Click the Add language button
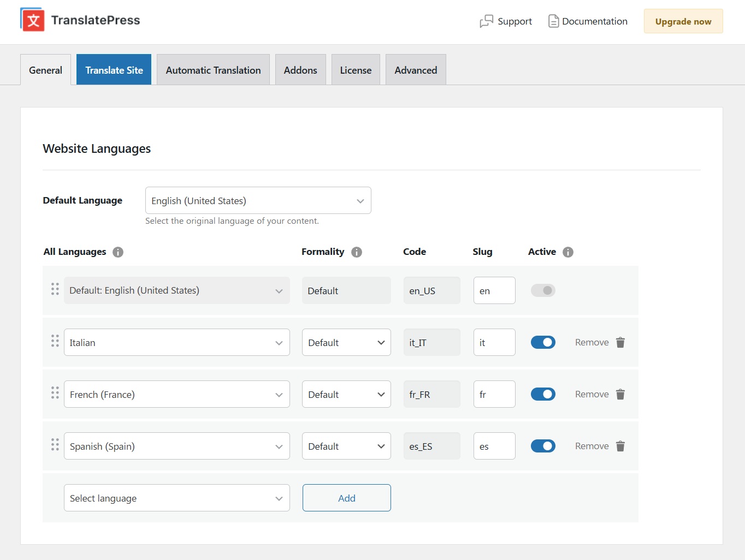This screenshot has height=560, width=745. (x=347, y=498)
